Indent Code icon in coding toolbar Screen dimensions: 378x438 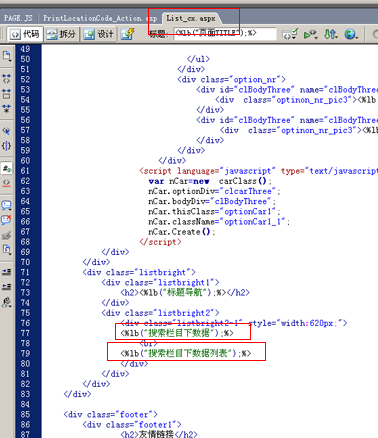7,272
